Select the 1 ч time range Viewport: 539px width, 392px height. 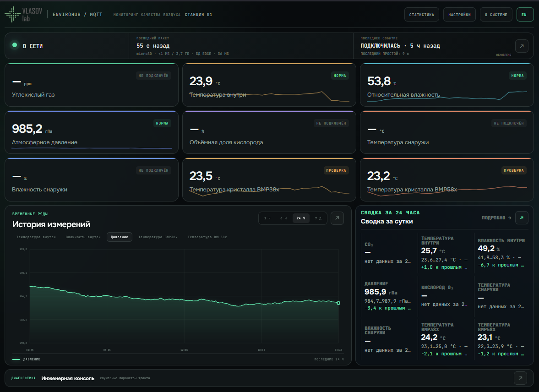click(267, 218)
